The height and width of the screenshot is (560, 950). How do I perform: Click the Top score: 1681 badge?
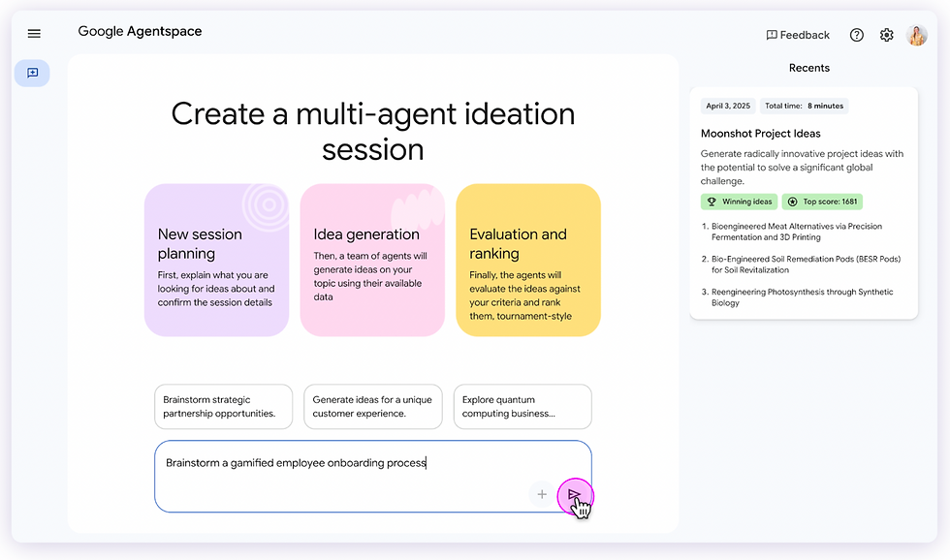tap(822, 202)
